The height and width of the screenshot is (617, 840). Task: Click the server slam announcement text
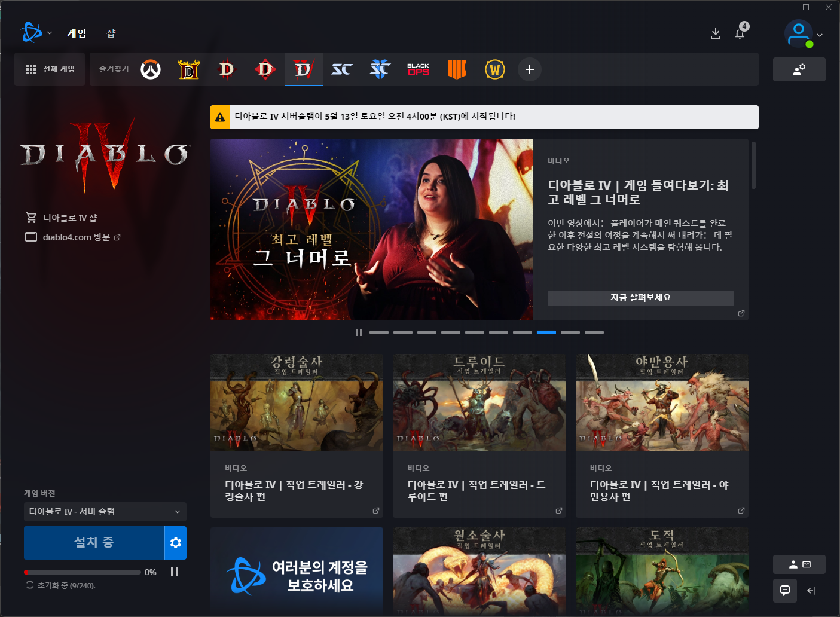click(375, 117)
